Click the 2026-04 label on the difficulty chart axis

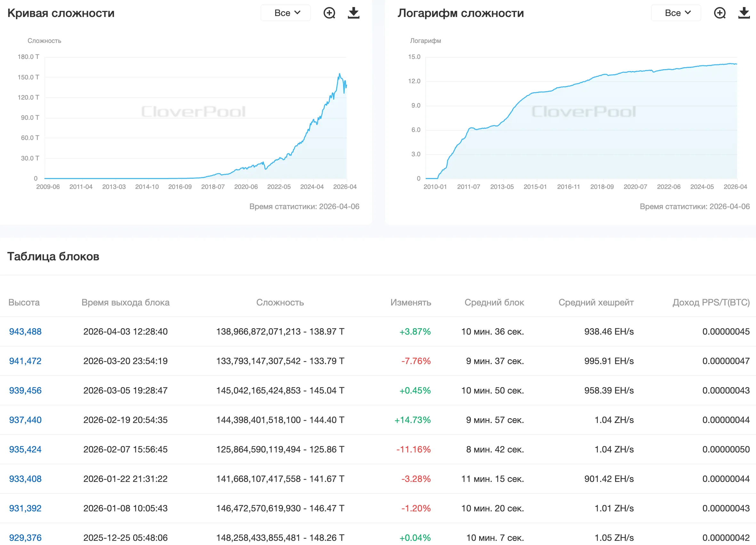click(345, 187)
